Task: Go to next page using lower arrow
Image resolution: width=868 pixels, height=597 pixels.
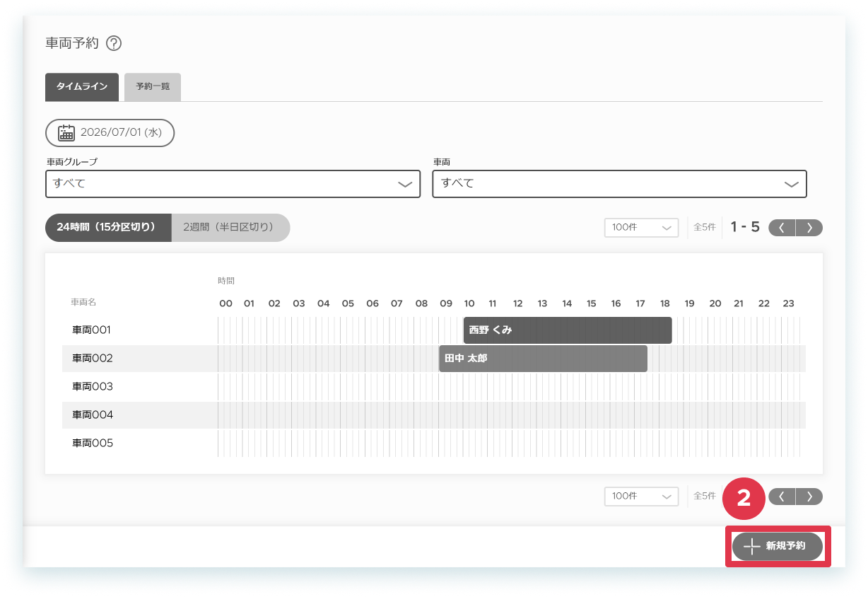Action: (x=809, y=497)
